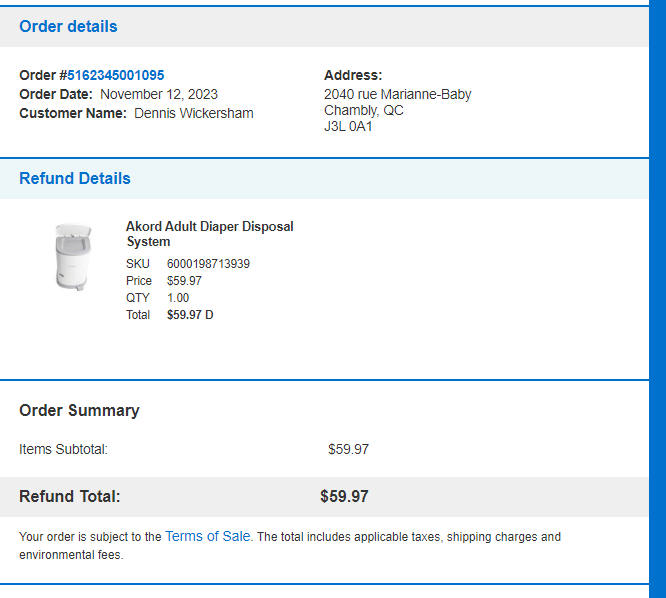Click the item Total $59.97 D

click(190, 315)
